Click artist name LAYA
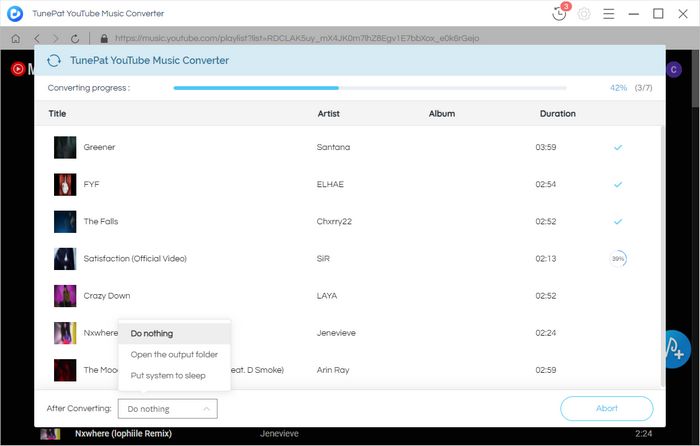 (327, 296)
